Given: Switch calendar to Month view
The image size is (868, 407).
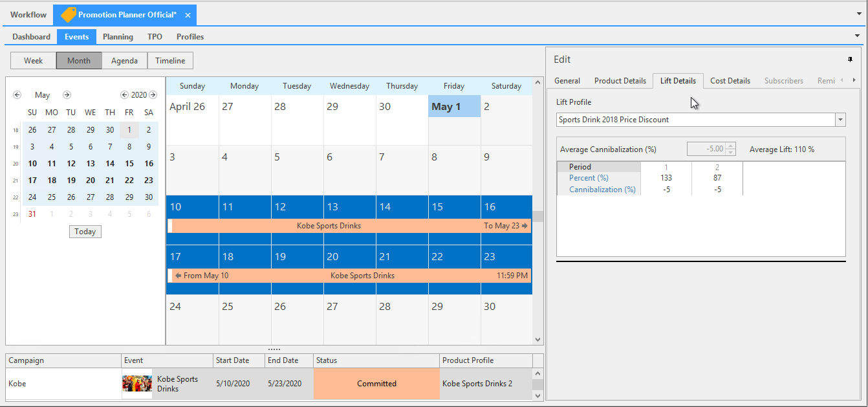Looking at the screenshot, I should coord(79,61).
